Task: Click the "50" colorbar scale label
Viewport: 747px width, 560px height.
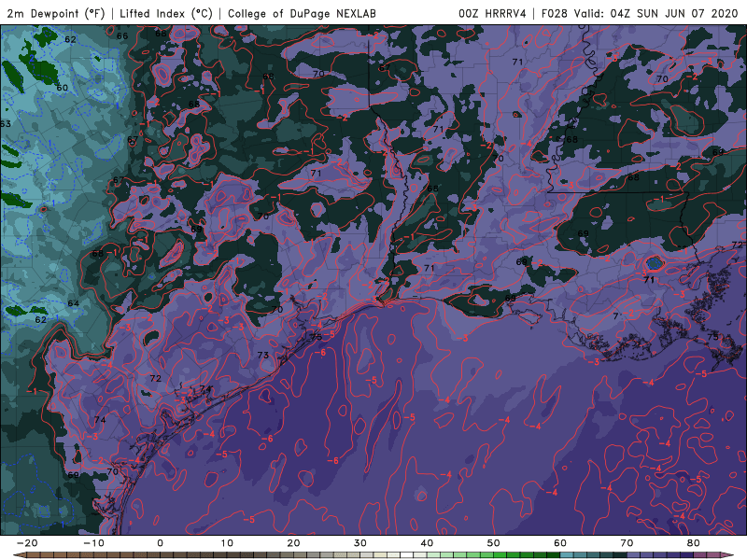Action: 494,543
